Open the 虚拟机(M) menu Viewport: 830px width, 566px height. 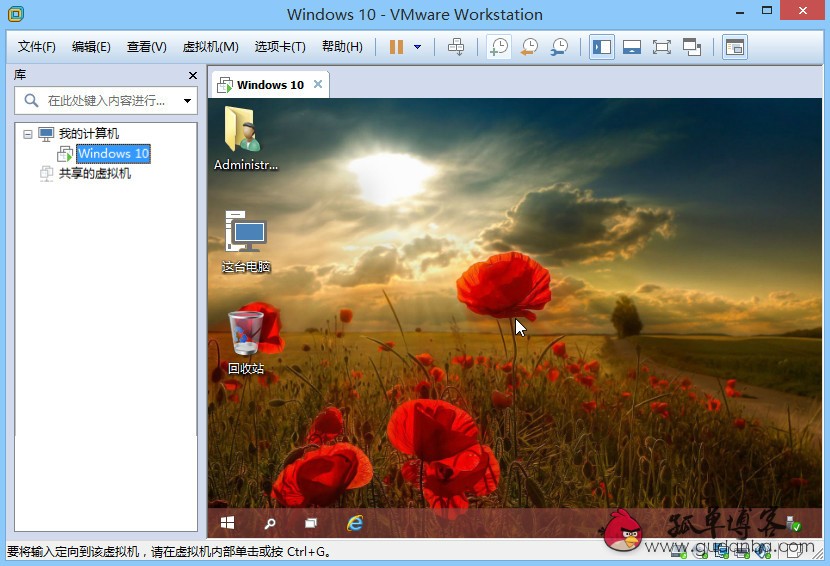211,47
